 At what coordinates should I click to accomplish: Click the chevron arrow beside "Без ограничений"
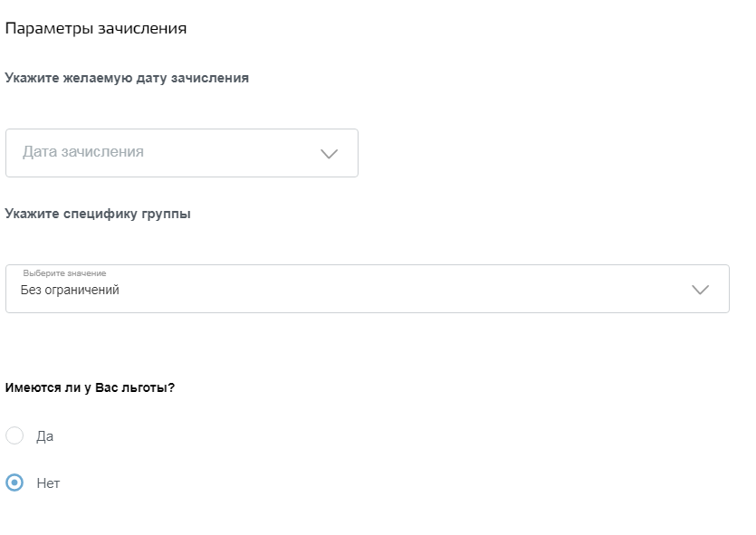[x=700, y=290]
